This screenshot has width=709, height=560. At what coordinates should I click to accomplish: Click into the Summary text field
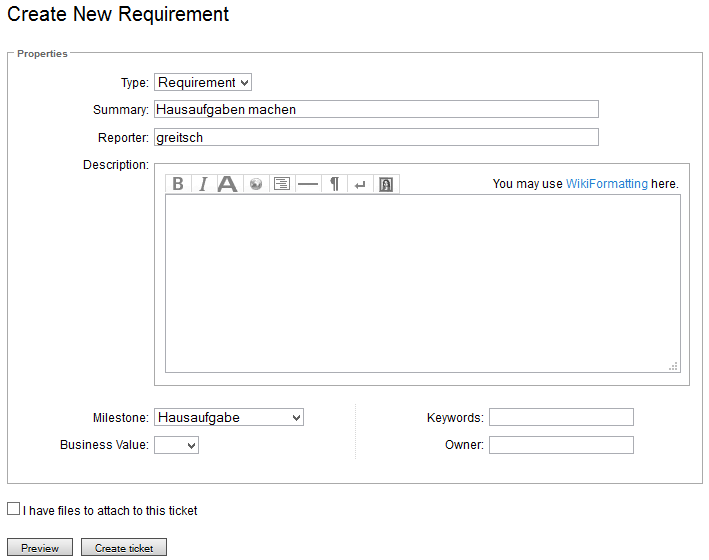(x=376, y=109)
